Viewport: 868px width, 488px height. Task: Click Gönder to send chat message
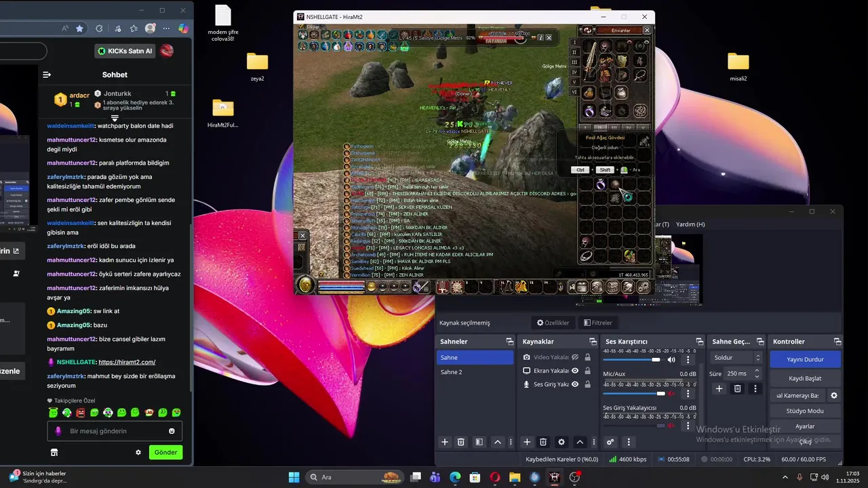pyautogui.click(x=165, y=452)
